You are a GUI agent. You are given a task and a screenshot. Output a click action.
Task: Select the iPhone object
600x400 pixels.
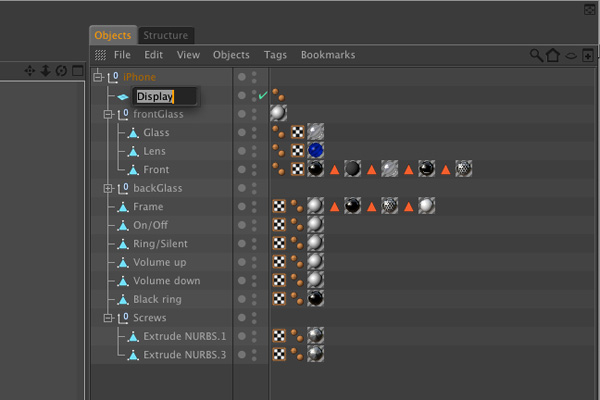tap(139, 77)
